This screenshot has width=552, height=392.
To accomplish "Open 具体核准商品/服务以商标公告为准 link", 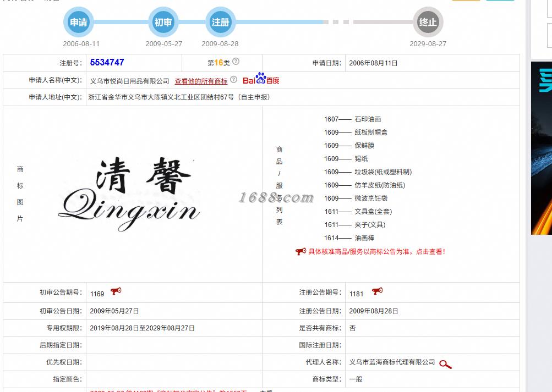I will point(377,252).
